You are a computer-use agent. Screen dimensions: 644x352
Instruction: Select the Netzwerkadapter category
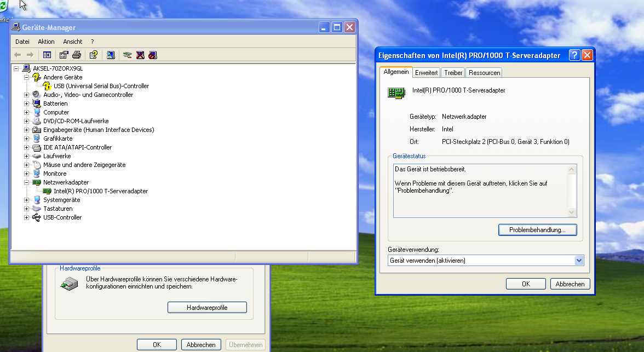point(66,182)
